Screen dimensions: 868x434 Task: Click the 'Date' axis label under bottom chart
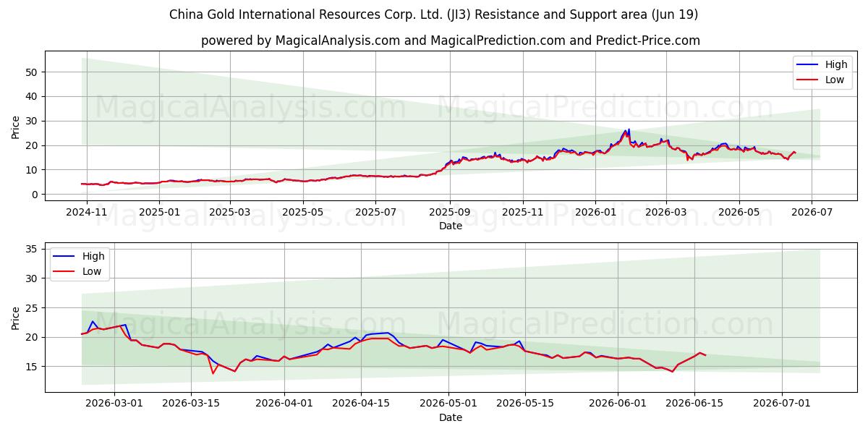click(450, 417)
